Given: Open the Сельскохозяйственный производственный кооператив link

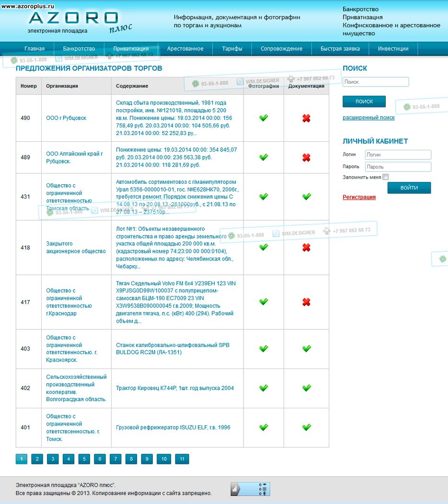Looking at the screenshot, I should 76,388.
